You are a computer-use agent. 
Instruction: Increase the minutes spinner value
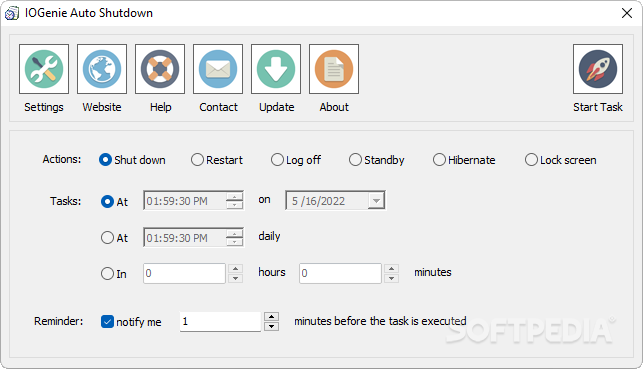pyautogui.click(x=392, y=269)
